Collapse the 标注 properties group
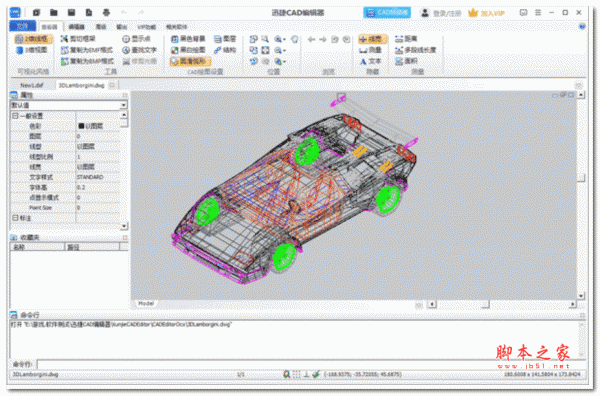The image size is (600, 396). 15,218
